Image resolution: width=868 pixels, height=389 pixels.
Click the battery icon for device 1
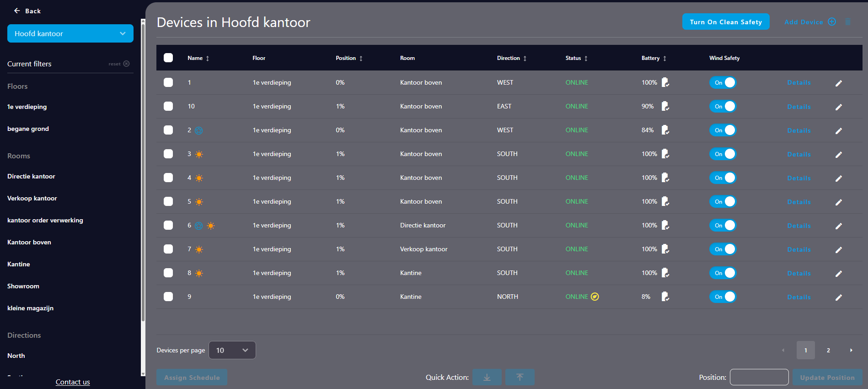(665, 82)
